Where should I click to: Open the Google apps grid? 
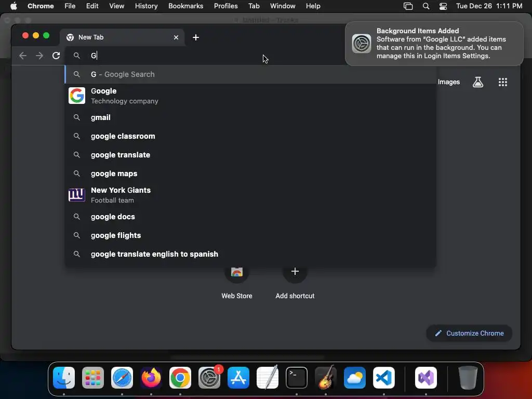(x=502, y=82)
